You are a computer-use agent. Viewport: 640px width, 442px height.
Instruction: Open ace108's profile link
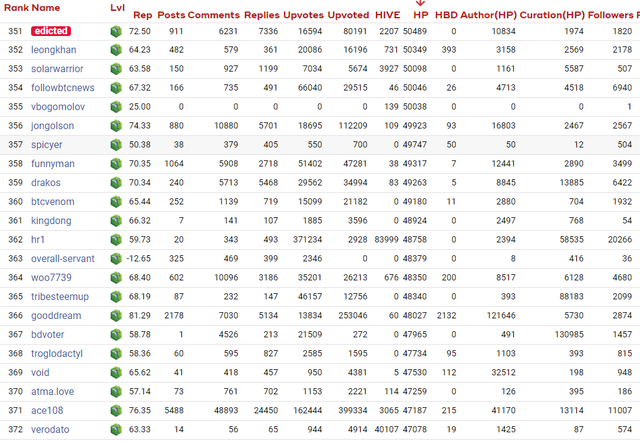coord(47,410)
